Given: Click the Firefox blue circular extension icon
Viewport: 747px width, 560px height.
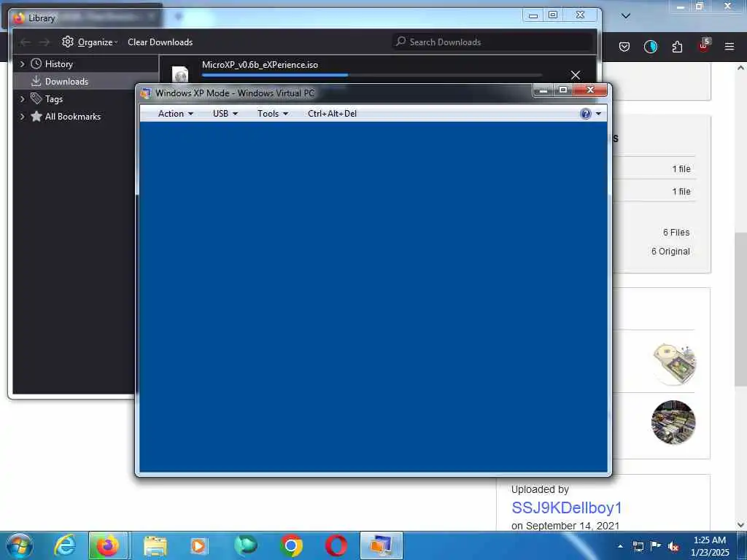Looking at the screenshot, I should point(650,47).
